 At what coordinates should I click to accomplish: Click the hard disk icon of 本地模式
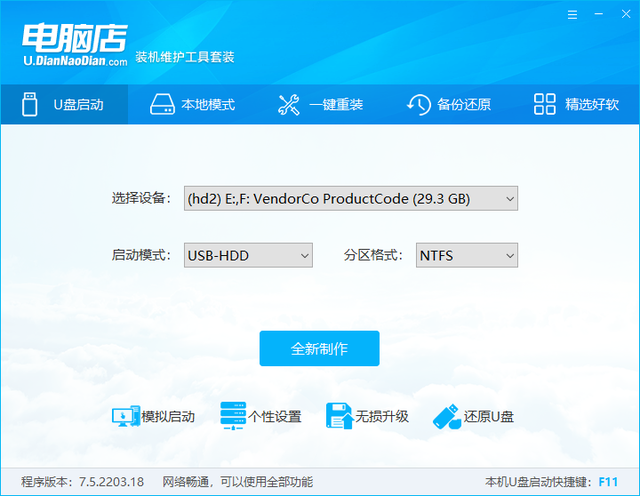162,105
